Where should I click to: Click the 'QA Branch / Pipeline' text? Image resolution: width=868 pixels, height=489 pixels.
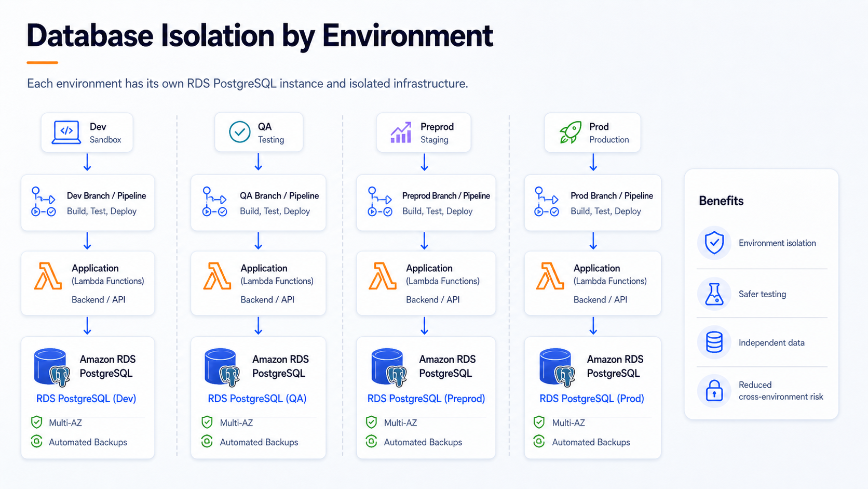click(279, 196)
